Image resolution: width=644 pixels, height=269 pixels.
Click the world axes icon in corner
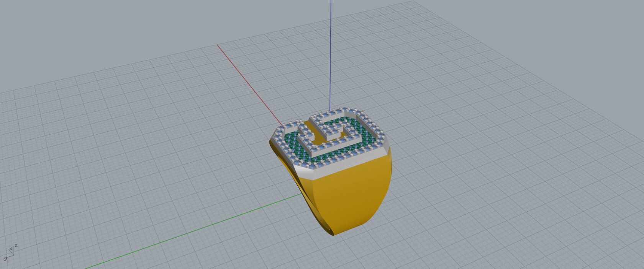10,252
